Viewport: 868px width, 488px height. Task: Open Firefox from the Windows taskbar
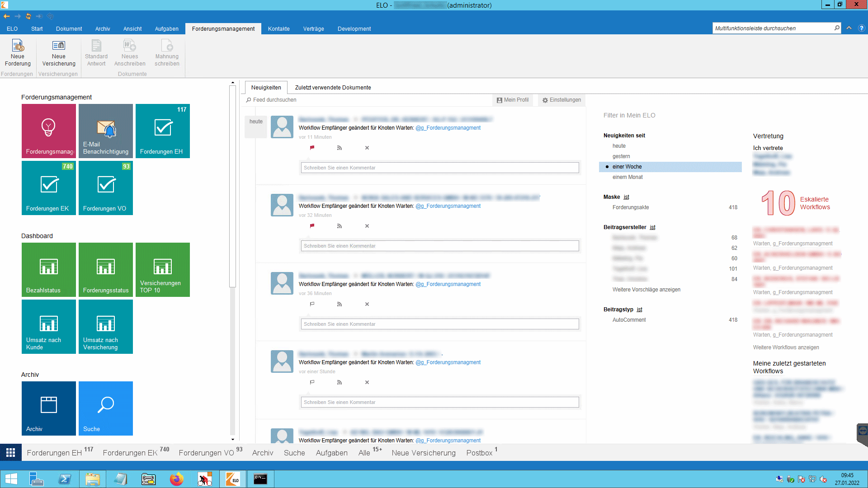177,479
